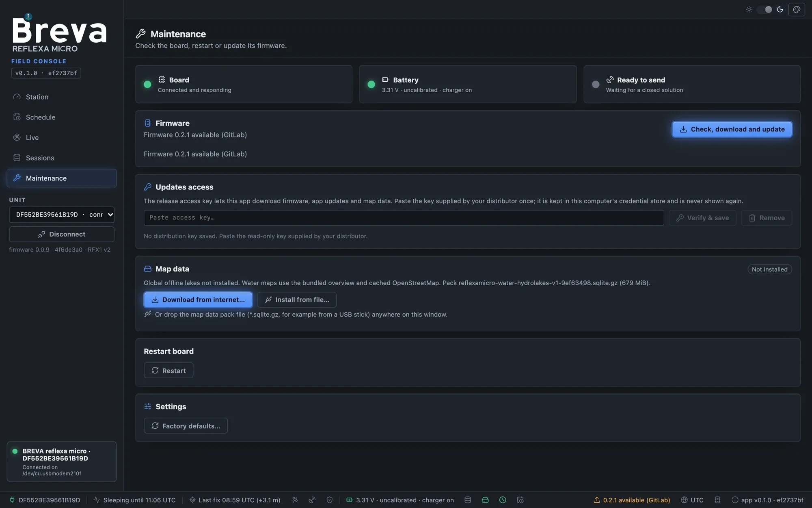Click Check, download and update firmware button

[x=732, y=129]
